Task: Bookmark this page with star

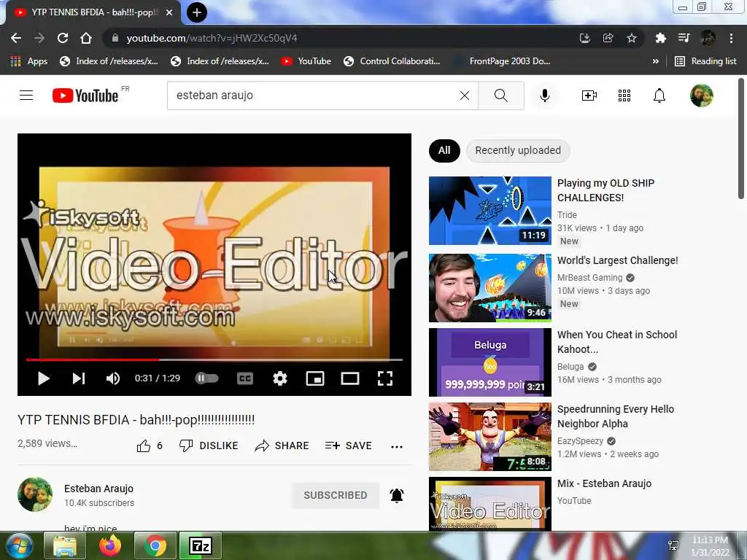Action: pos(631,38)
